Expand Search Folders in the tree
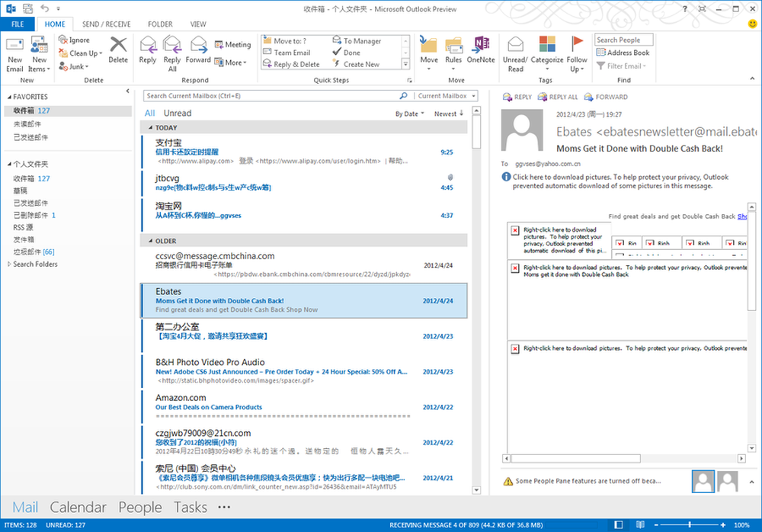 pyautogui.click(x=9, y=264)
